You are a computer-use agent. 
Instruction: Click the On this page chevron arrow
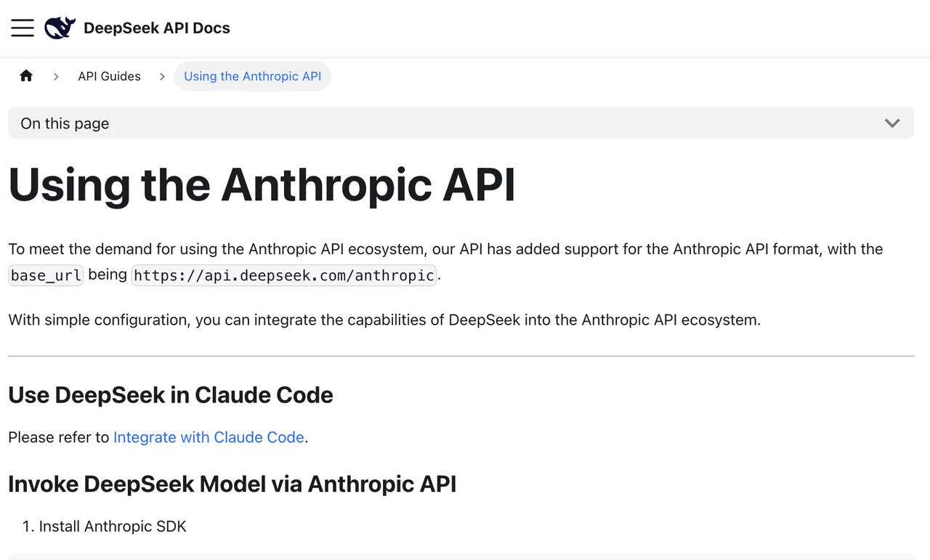coord(892,123)
